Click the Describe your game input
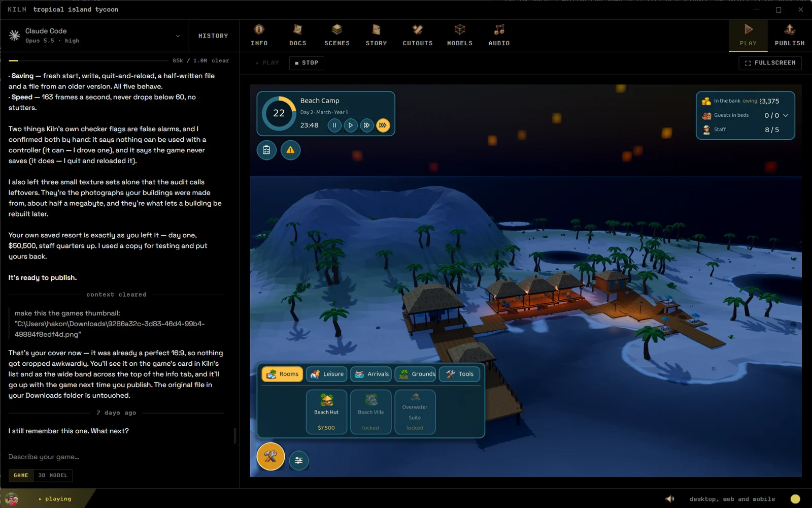The image size is (812, 508). (x=116, y=457)
